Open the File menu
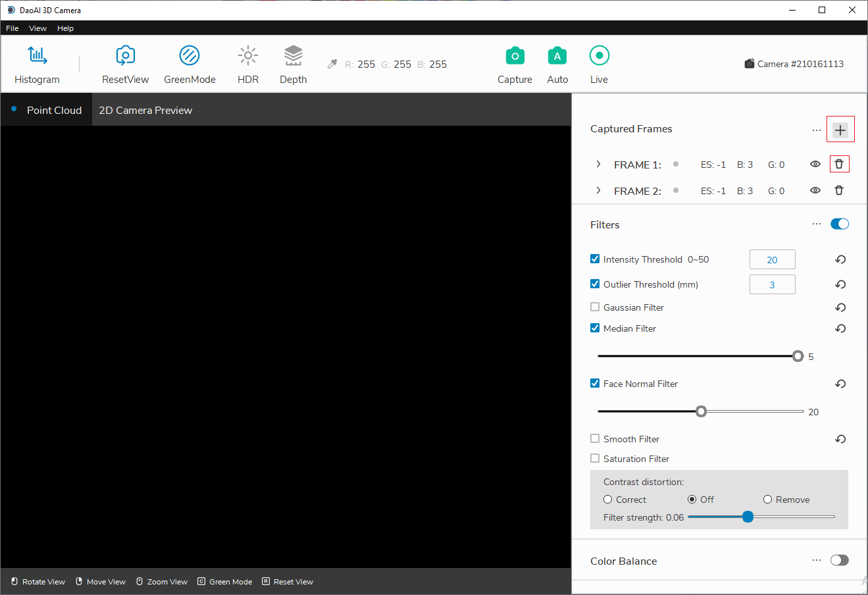 pyautogui.click(x=13, y=28)
